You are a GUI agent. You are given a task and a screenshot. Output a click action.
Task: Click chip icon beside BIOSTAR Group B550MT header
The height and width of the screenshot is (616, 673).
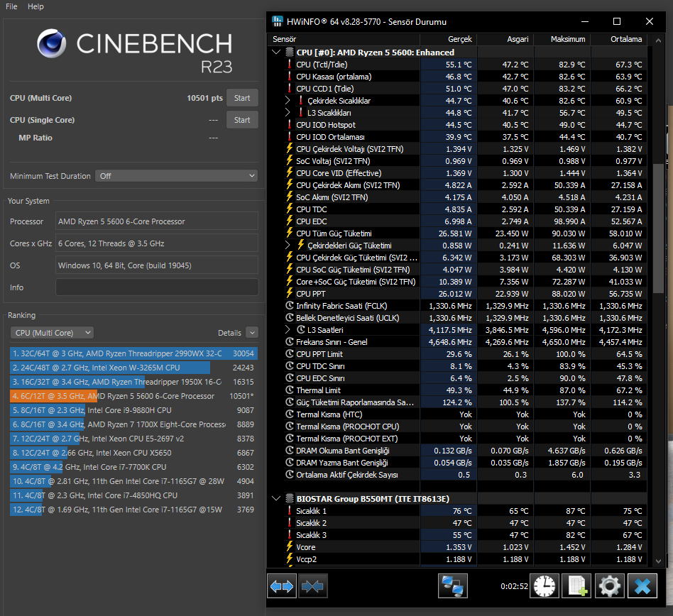click(x=290, y=499)
